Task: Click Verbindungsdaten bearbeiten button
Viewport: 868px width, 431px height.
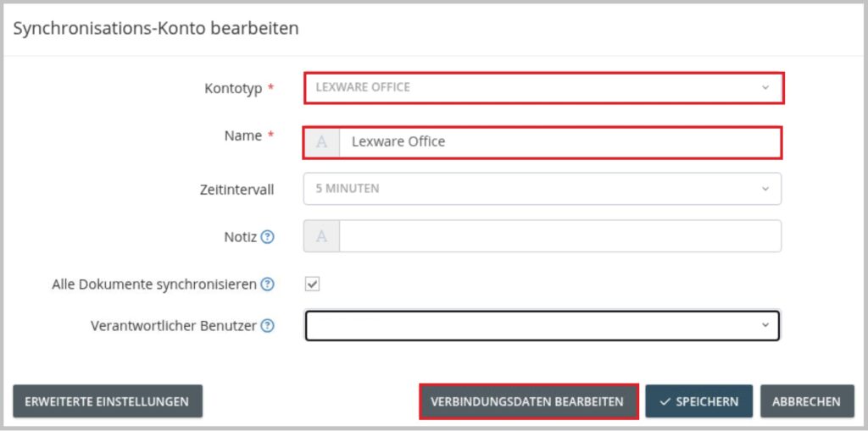Action: (x=529, y=401)
